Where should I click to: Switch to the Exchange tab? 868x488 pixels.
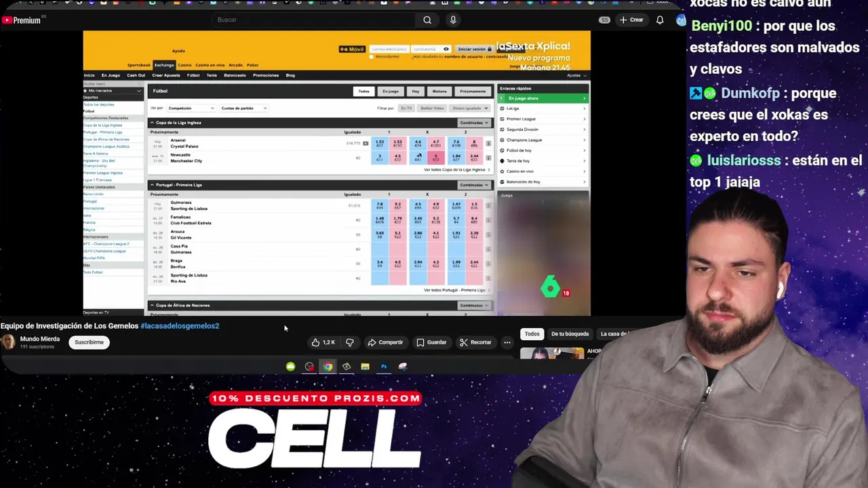click(164, 65)
